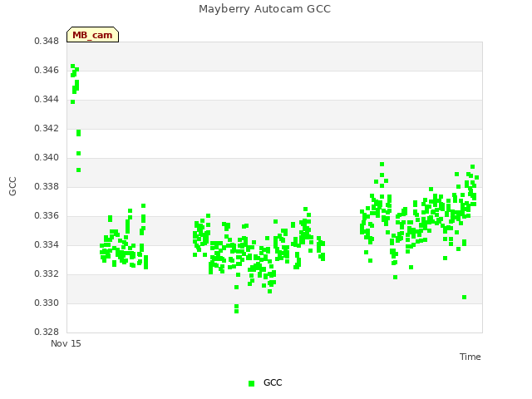Click the 0.334 y-axis tick label
Screen dimensions: 532x399
(x=47, y=245)
